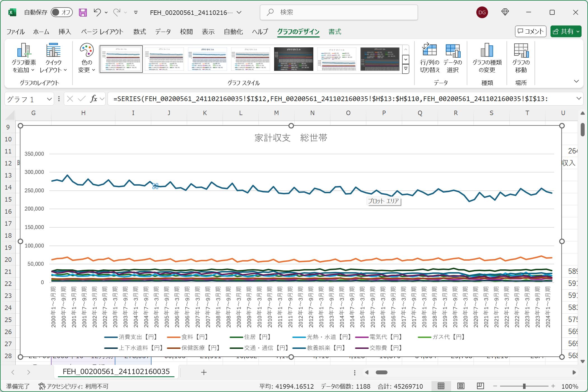Click zoom in plus button
588x392 pixels.
coord(553,386)
